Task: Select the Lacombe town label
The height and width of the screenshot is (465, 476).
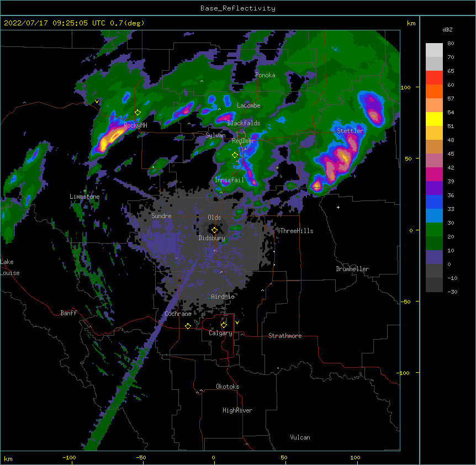Action: click(248, 105)
